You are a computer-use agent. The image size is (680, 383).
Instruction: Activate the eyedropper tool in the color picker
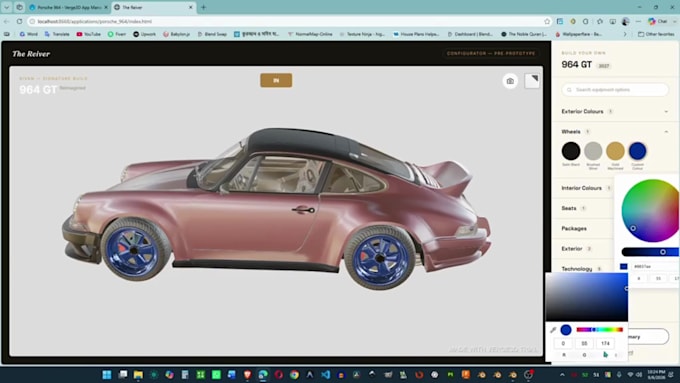coord(553,330)
